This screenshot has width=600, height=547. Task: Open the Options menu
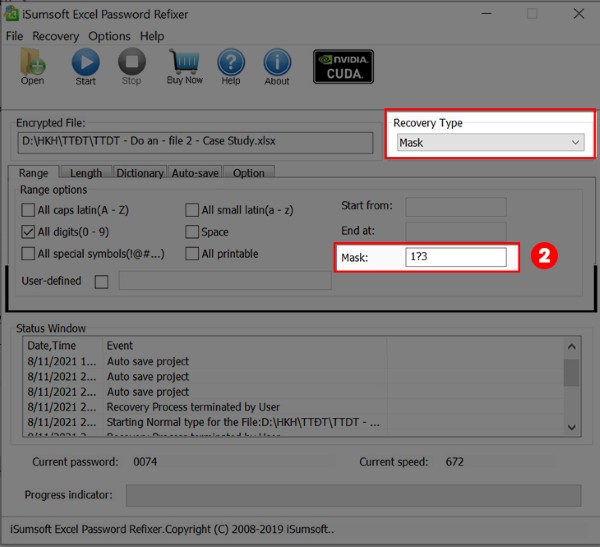(109, 36)
